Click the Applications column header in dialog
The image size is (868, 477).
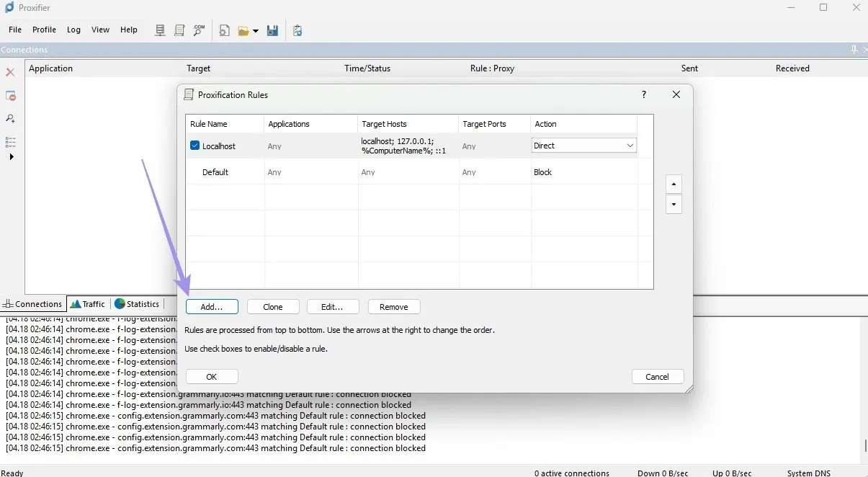(310, 124)
